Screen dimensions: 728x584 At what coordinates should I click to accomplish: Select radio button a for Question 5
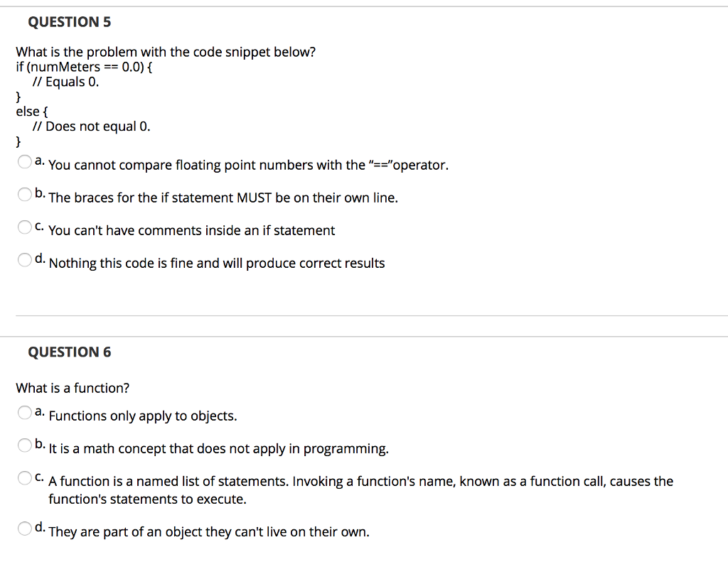(25, 162)
